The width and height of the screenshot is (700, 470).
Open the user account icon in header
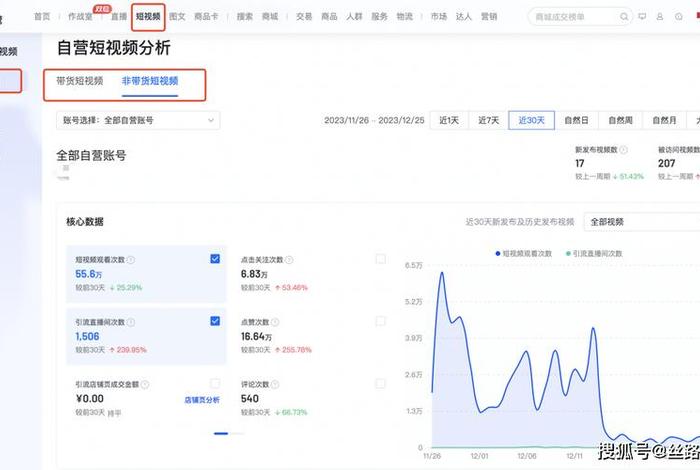(x=661, y=17)
